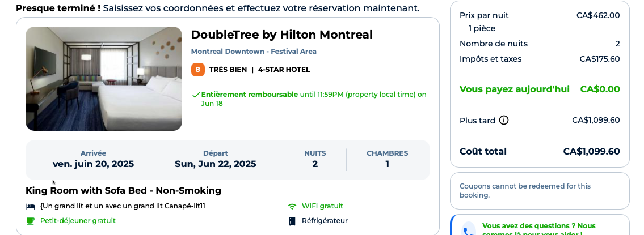Click the refrigerator icon
Screen dimensions: 644x235
292,221
